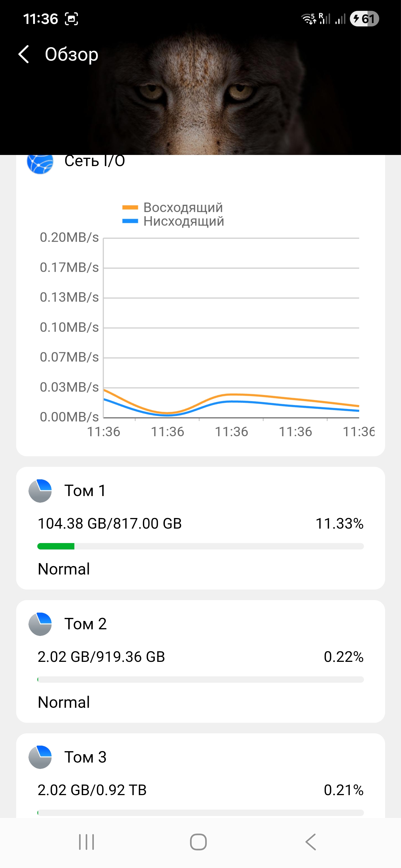This screenshot has height=868, width=401.
Task: Tap the Wi-Fi signal icon in status bar
Action: (x=308, y=19)
